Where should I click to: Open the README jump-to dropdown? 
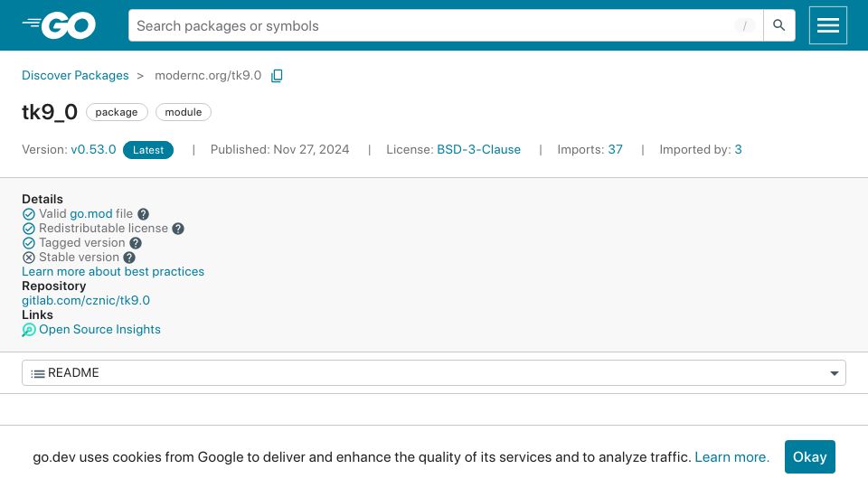point(433,373)
